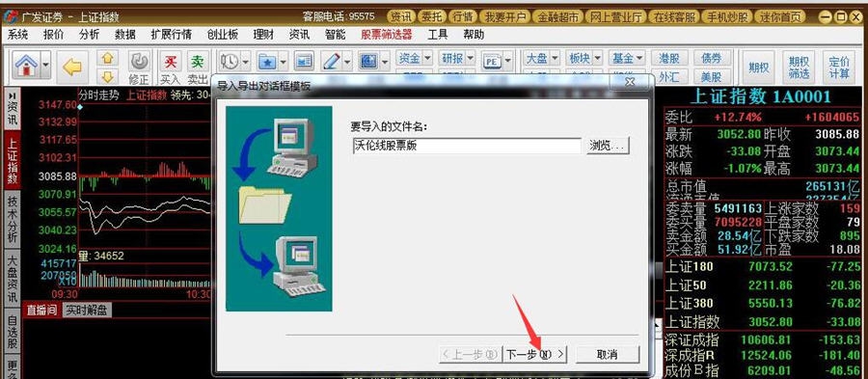Open the 系统 menu

(x=17, y=35)
